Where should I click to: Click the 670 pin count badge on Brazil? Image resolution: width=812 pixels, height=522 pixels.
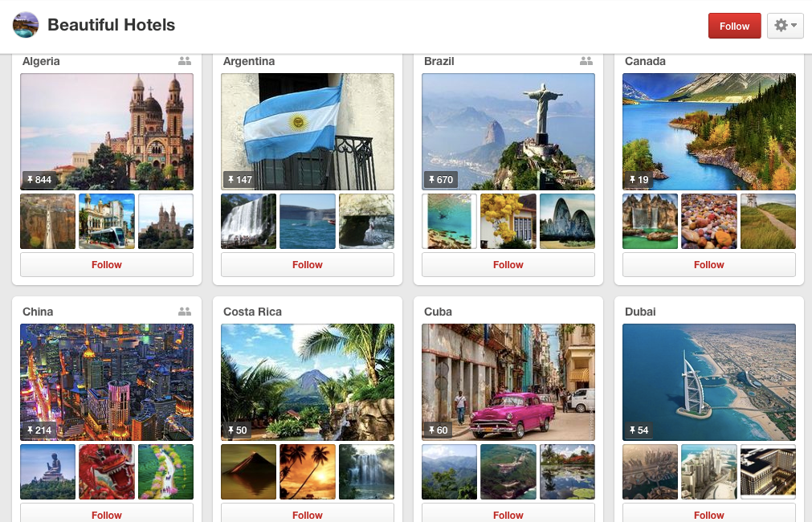441,180
